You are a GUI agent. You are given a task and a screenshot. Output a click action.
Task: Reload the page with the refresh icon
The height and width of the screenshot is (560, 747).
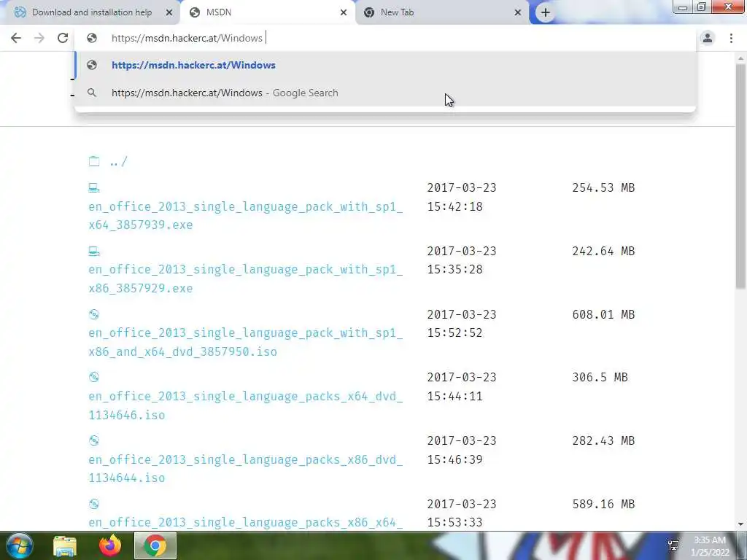(63, 38)
